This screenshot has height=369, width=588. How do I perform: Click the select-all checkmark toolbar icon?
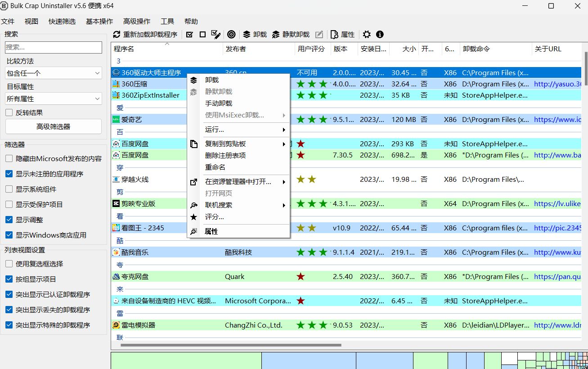(x=189, y=34)
